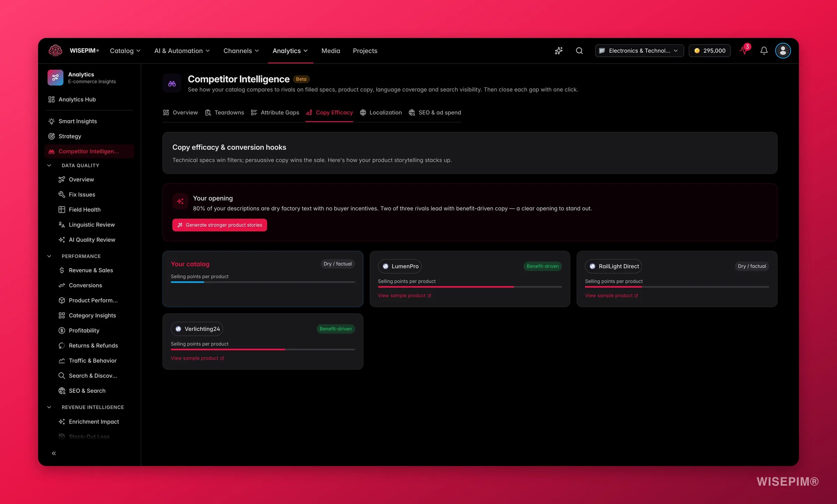
Task: View sample product for Verlichting24
Action: coord(197,358)
